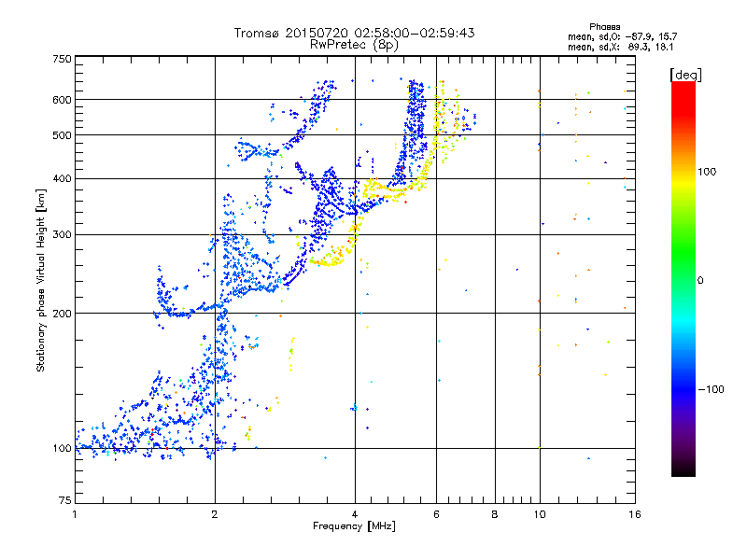
Task: Click the '[deg]' colorbar unit label
Action: (685, 75)
